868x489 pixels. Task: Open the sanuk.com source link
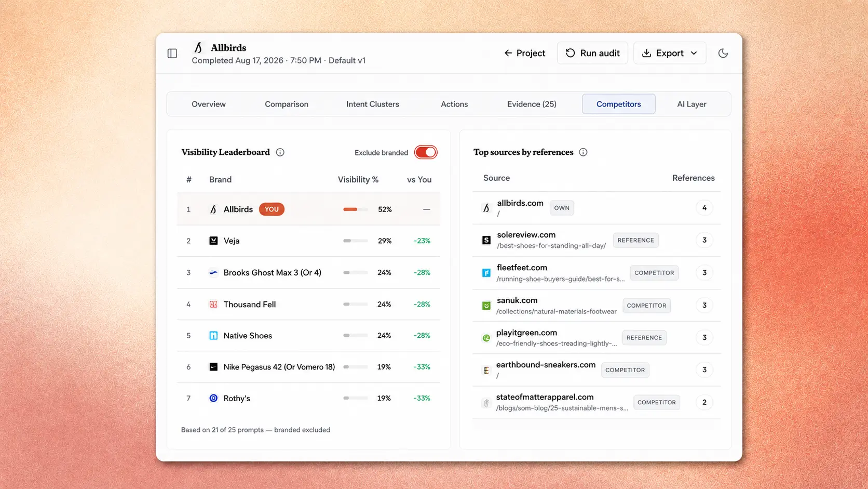517,300
